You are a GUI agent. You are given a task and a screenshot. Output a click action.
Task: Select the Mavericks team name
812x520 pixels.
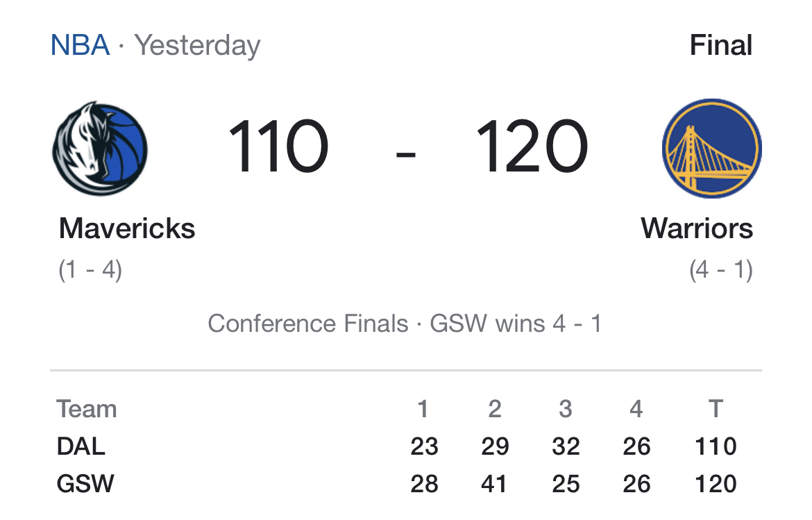pos(127,228)
